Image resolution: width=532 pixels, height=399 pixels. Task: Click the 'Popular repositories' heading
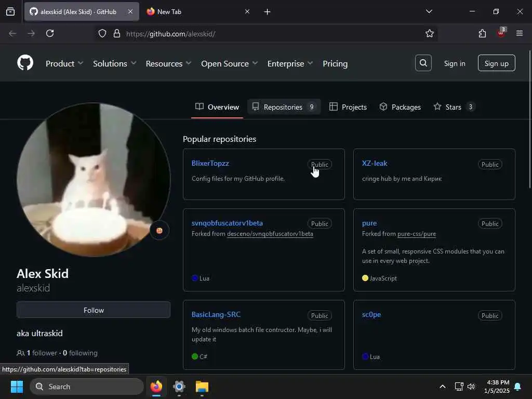pyautogui.click(x=220, y=139)
